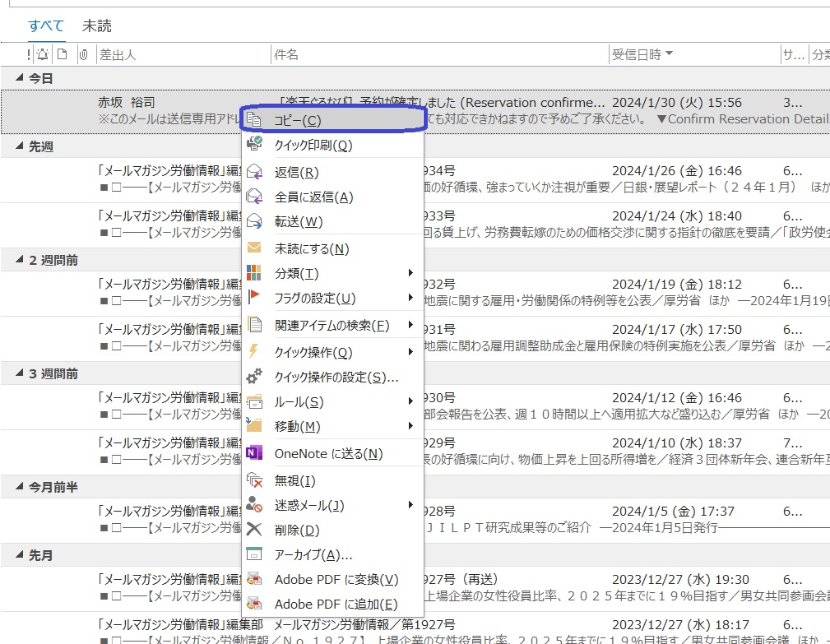Image resolution: width=830 pixels, height=644 pixels.
Task: Open email received 2024/1/12 (金) 16:46
Action: (415, 405)
